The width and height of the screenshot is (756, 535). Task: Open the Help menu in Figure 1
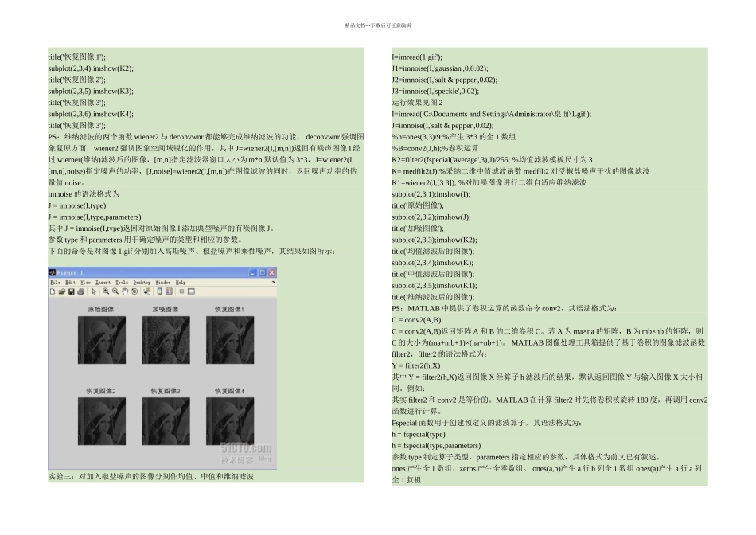click(x=181, y=282)
